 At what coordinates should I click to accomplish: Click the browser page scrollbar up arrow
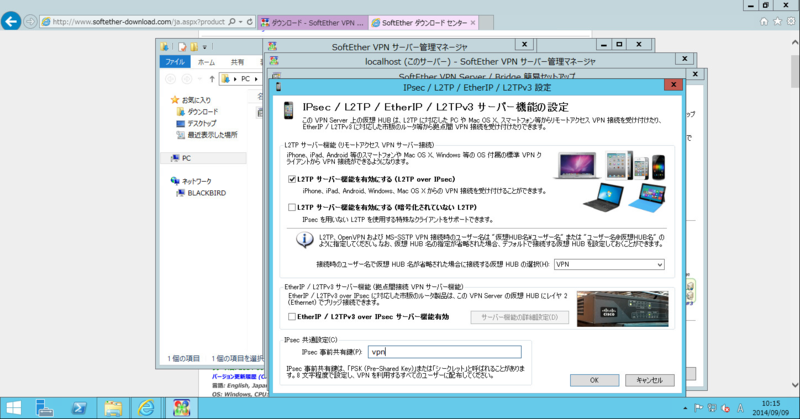[x=795, y=43]
